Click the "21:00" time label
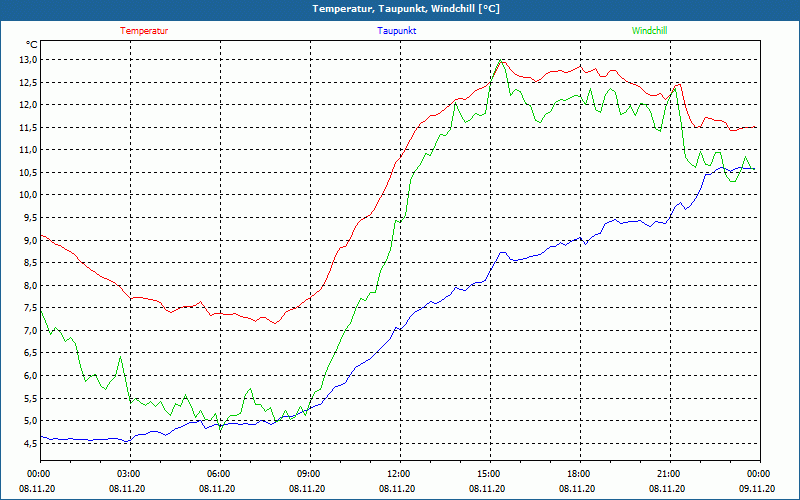The width and height of the screenshot is (800, 500). 670,474
